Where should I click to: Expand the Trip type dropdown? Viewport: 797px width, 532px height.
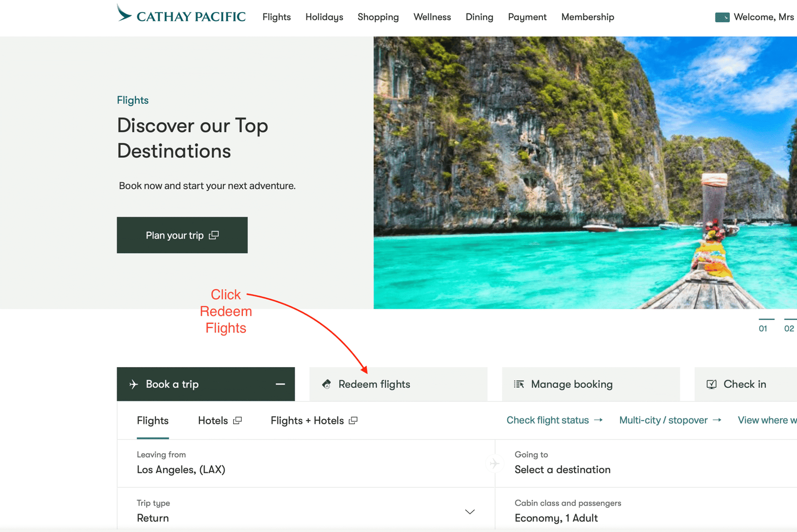pos(469,512)
